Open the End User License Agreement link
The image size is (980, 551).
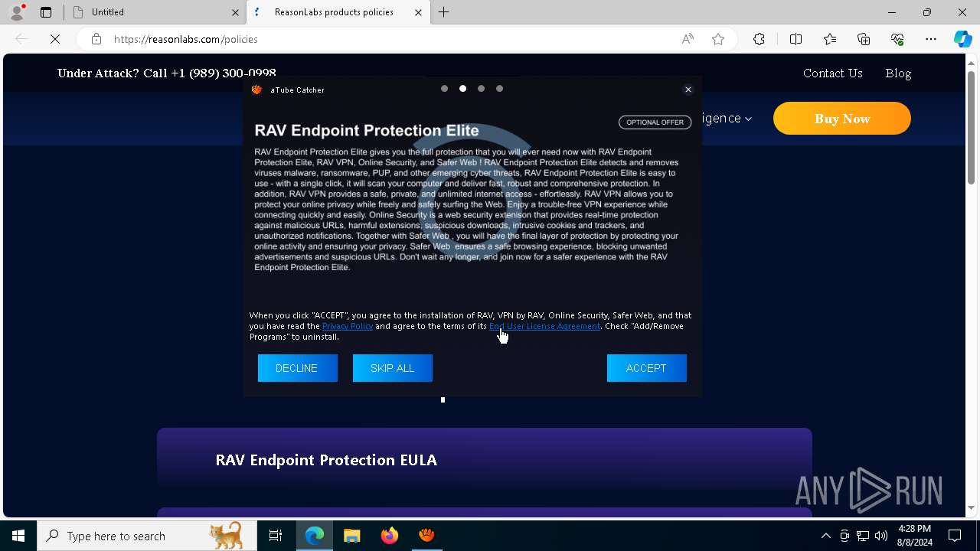544,326
